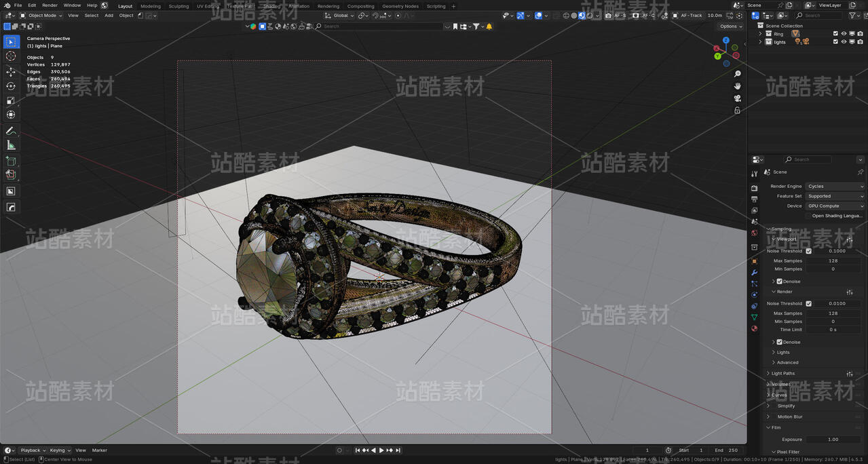
Task: Open the Tool properties tab
Action: click(754, 174)
